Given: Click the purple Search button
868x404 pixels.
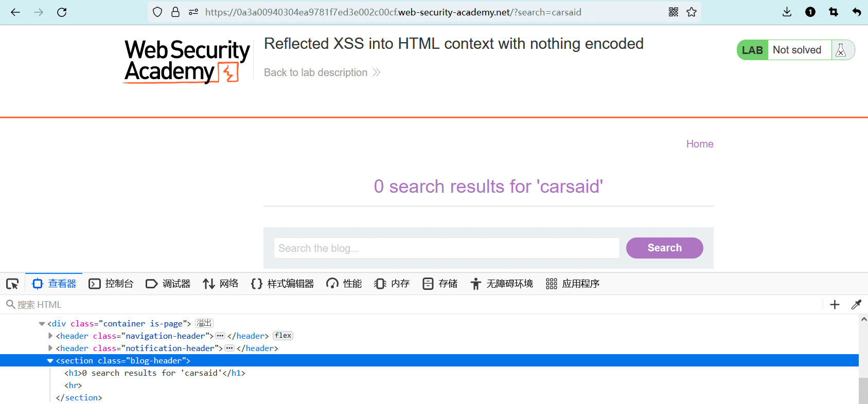Looking at the screenshot, I should [x=664, y=248].
